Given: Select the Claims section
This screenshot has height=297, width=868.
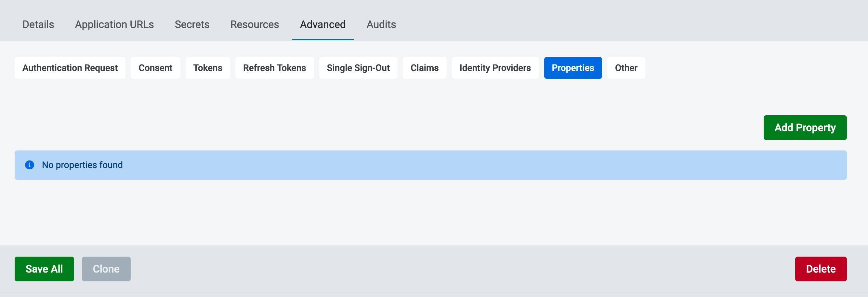Looking at the screenshot, I should click(x=425, y=67).
